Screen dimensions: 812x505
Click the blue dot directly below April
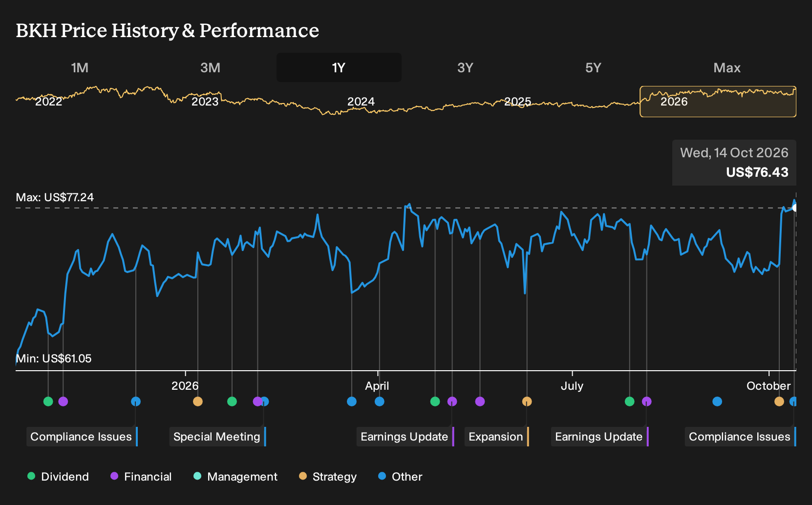[380, 401]
